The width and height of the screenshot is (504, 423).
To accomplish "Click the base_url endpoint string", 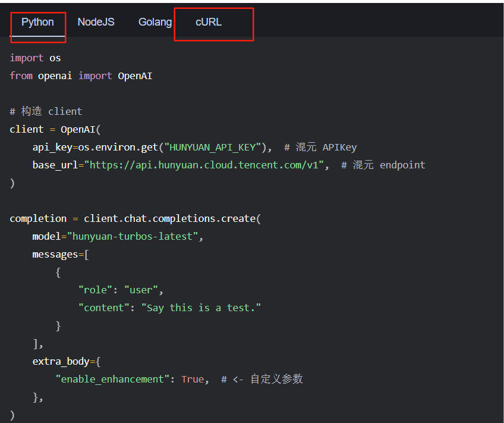I will click(x=204, y=165).
